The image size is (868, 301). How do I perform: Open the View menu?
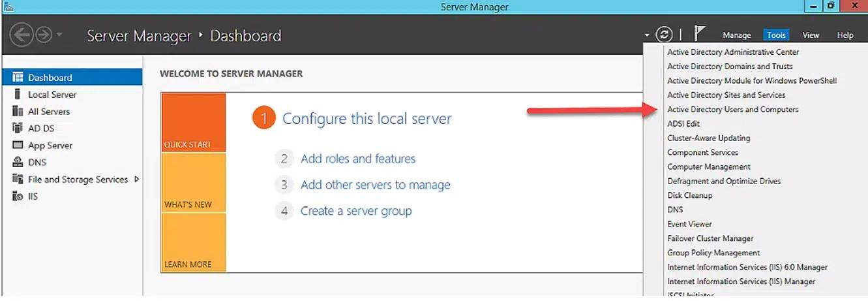tap(811, 35)
